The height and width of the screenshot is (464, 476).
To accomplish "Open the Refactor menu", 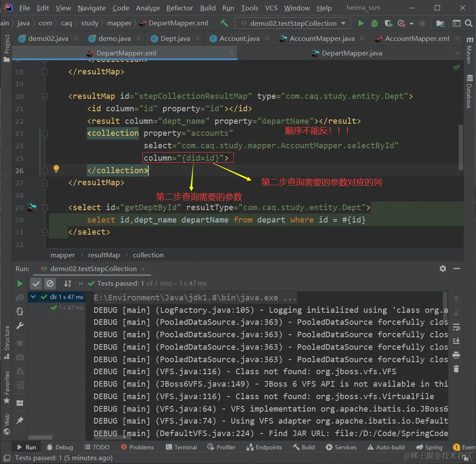I will pyautogui.click(x=179, y=8).
